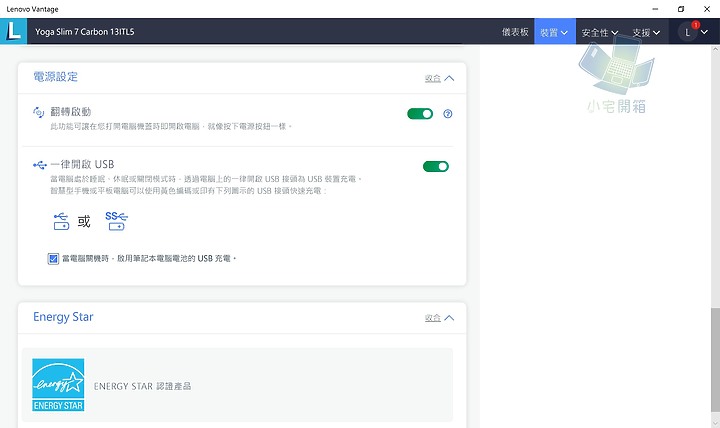The width and height of the screenshot is (720, 428).
Task: Close the Lenovo Vantage window
Action: click(x=707, y=9)
